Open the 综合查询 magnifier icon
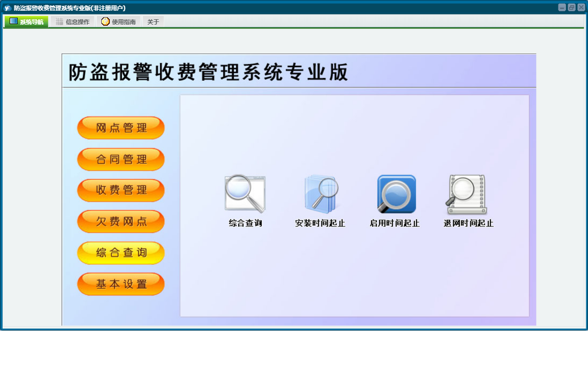 (245, 194)
